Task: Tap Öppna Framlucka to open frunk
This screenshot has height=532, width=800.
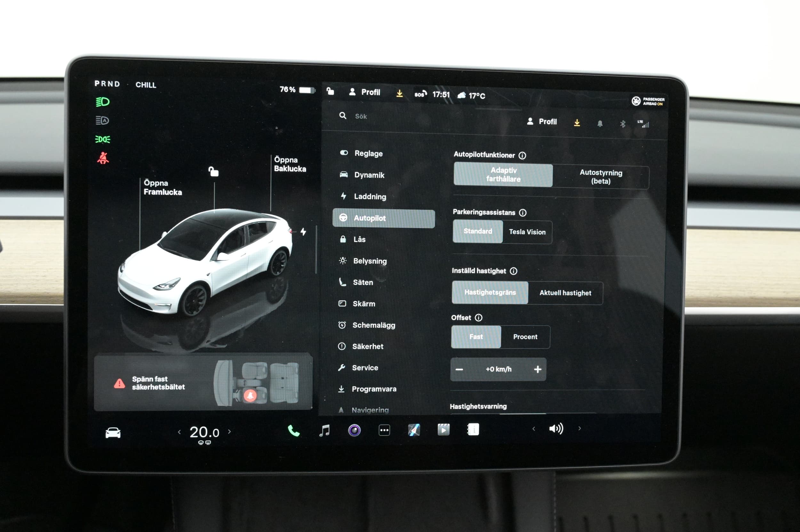Action: tap(162, 188)
